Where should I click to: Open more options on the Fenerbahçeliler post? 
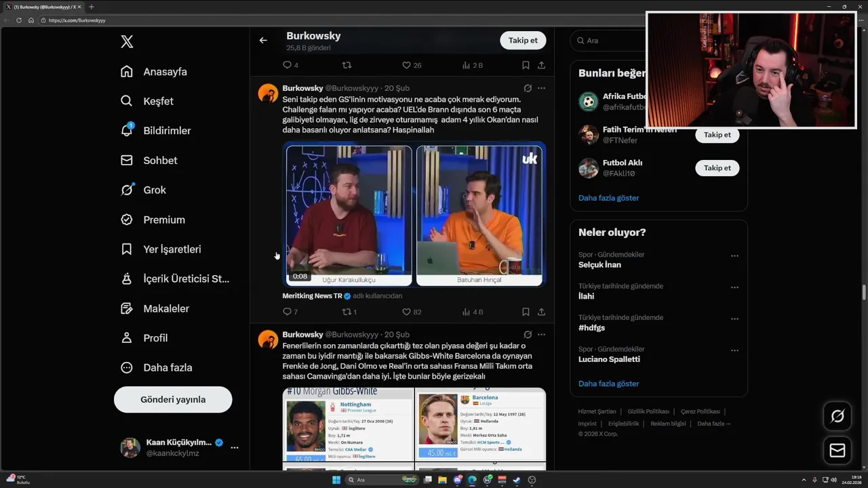pos(541,335)
